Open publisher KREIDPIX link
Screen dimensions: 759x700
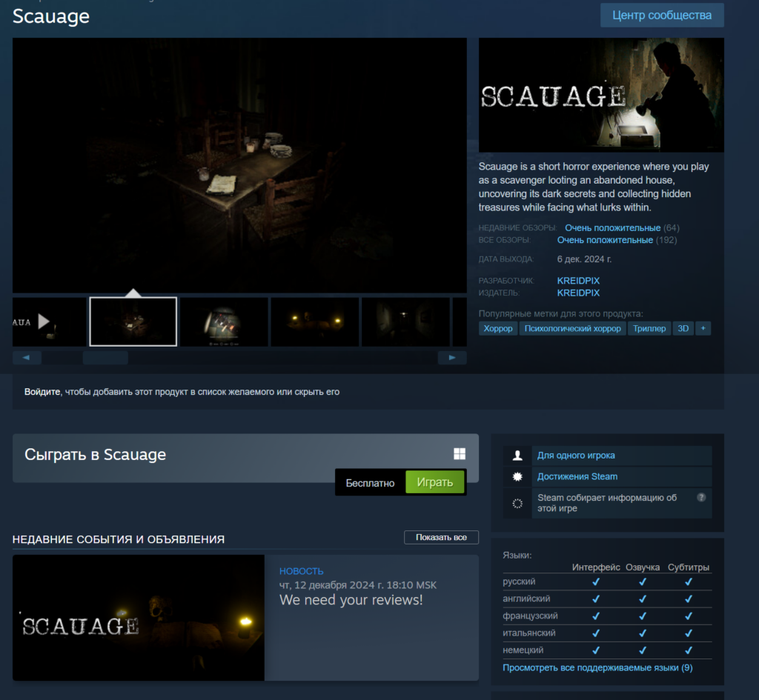(x=578, y=293)
